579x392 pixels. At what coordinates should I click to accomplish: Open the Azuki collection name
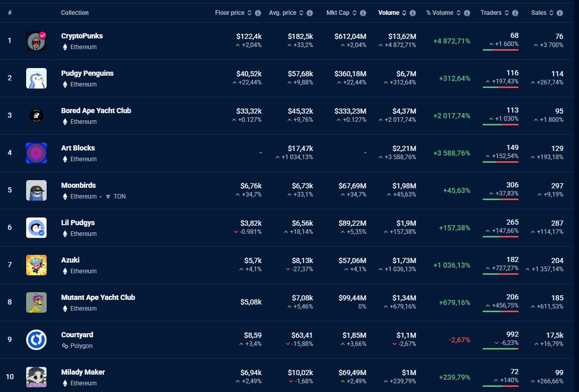tap(70, 259)
